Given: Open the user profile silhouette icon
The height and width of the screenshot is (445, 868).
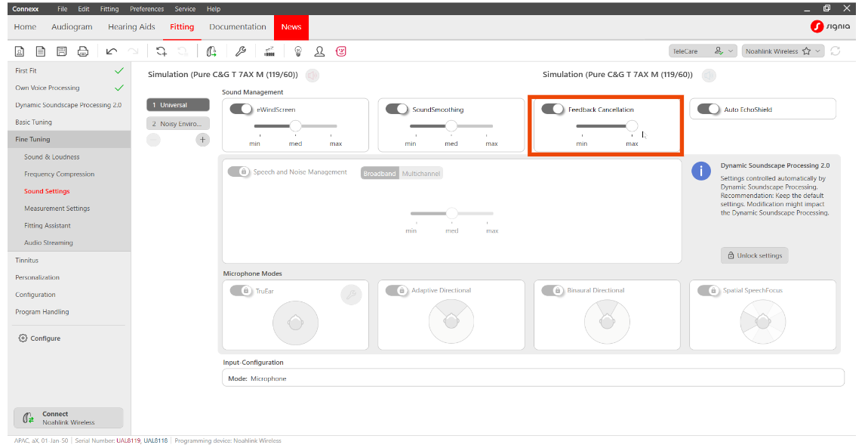Looking at the screenshot, I should [x=319, y=51].
